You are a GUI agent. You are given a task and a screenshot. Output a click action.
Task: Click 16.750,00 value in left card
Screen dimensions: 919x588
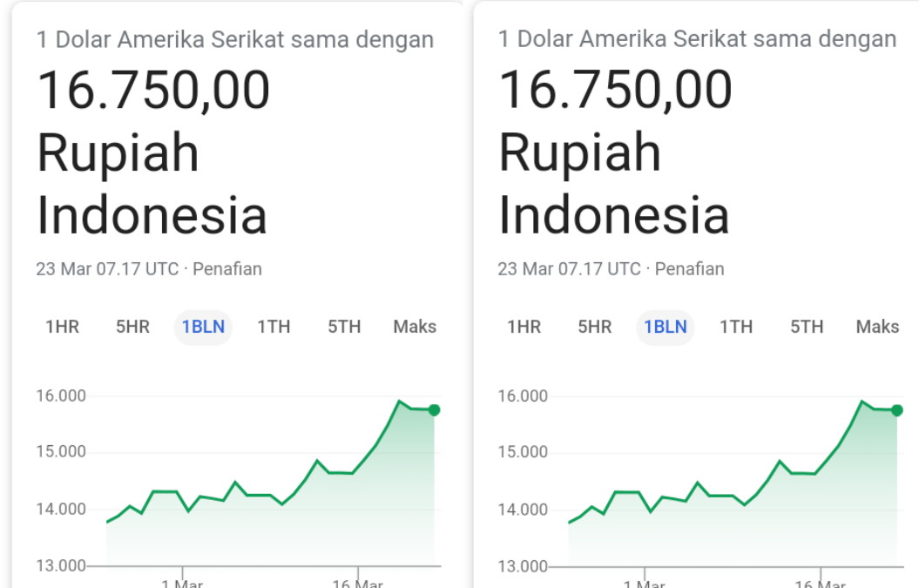[x=153, y=90]
